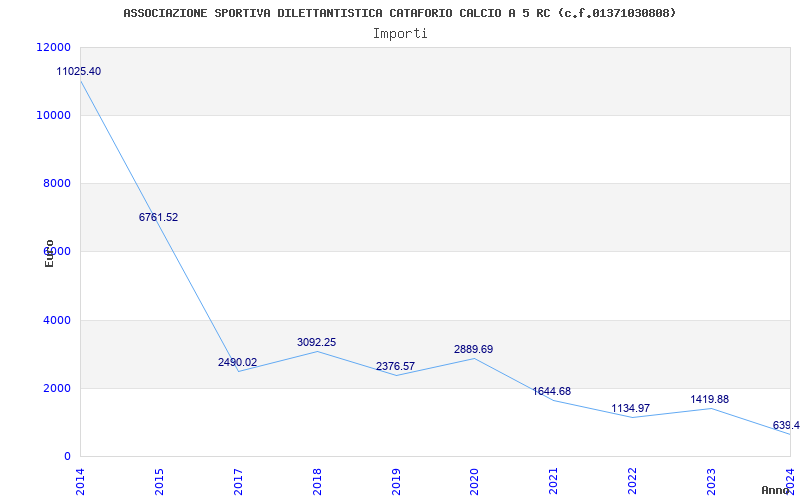Click the 'Euro' y-axis title
This screenshot has height=500, width=800.
pyautogui.click(x=49, y=253)
